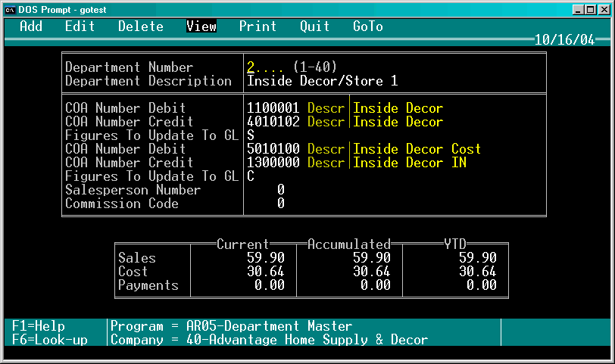
Task: Minimize the DOS Prompt window
Action: [578, 10]
